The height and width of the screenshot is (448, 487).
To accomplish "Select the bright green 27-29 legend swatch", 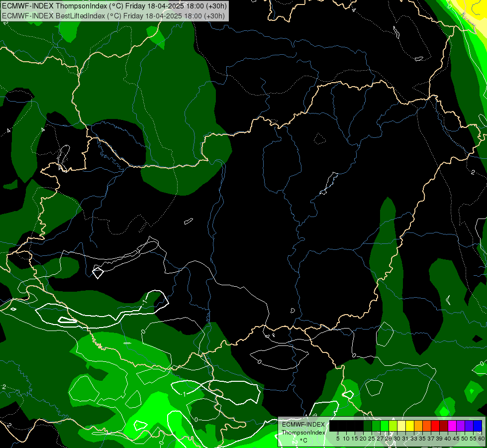I will pos(385,426).
